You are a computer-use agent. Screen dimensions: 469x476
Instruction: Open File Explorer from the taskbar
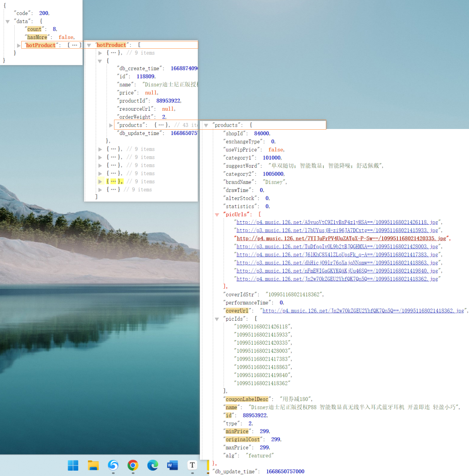tap(93, 465)
